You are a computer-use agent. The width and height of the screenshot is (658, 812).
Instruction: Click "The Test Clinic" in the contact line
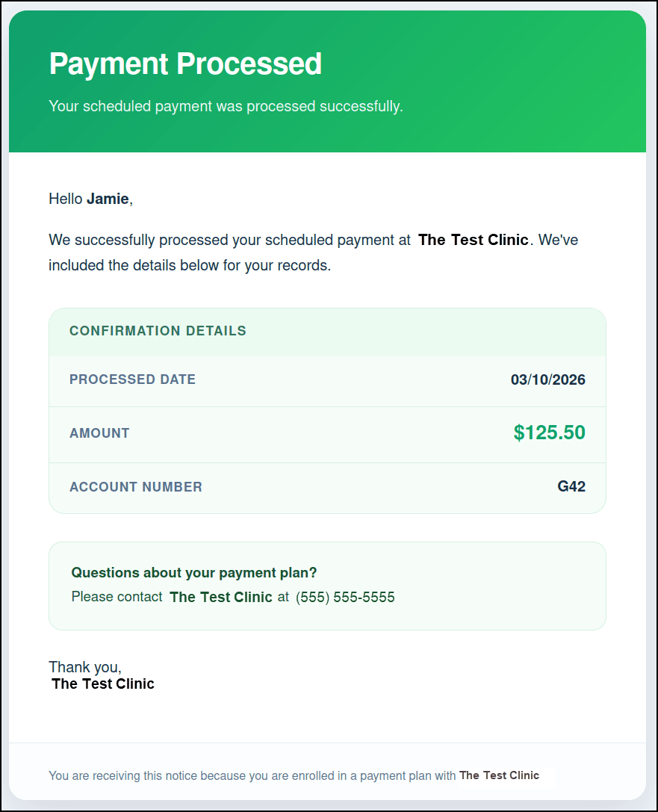pos(220,597)
